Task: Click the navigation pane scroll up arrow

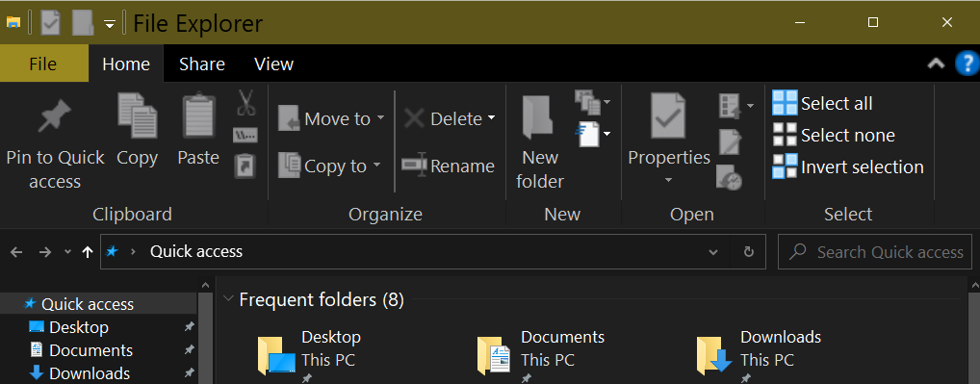Action: click(206, 285)
